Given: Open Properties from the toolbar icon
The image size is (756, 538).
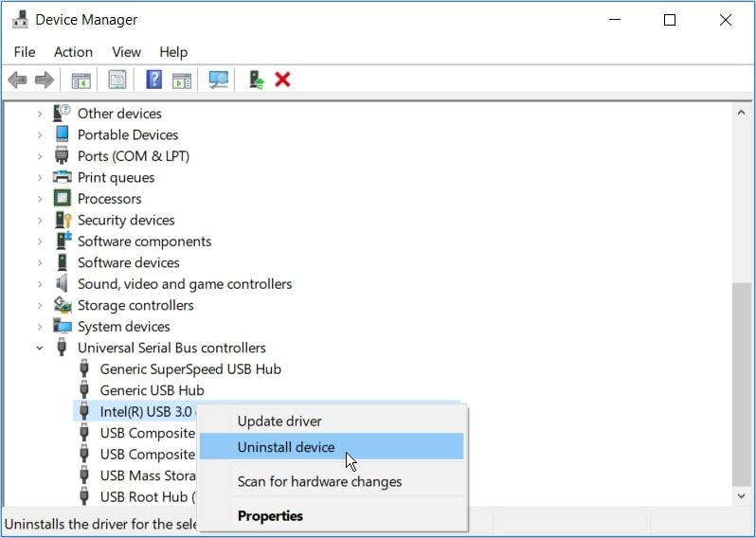Looking at the screenshot, I should pos(117,80).
